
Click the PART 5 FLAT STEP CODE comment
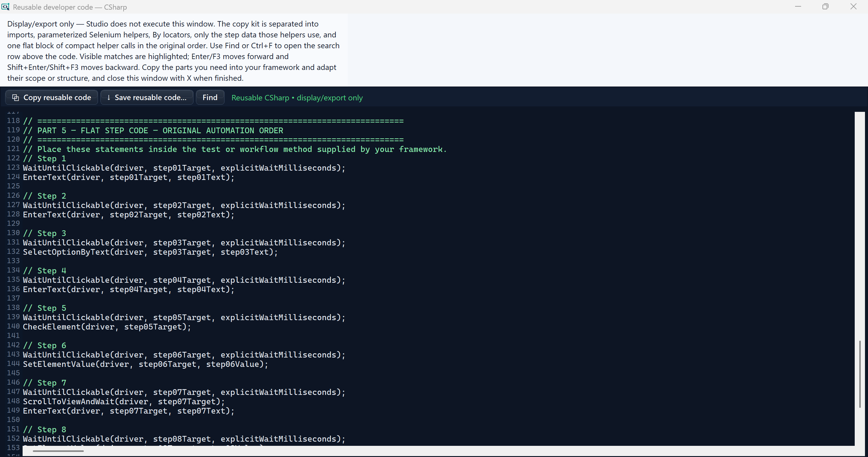[x=153, y=131]
